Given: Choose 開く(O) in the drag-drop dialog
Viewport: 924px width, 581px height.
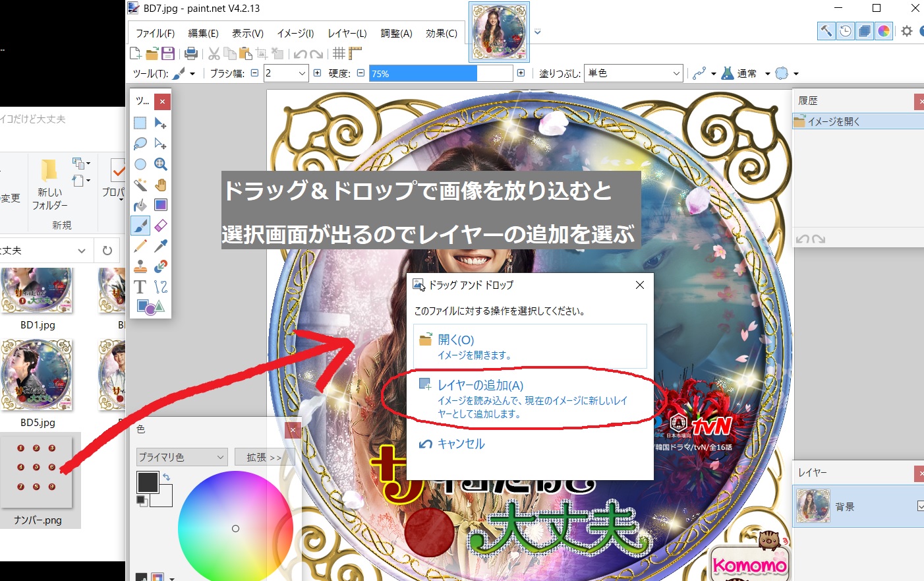Looking at the screenshot, I should (530, 346).
